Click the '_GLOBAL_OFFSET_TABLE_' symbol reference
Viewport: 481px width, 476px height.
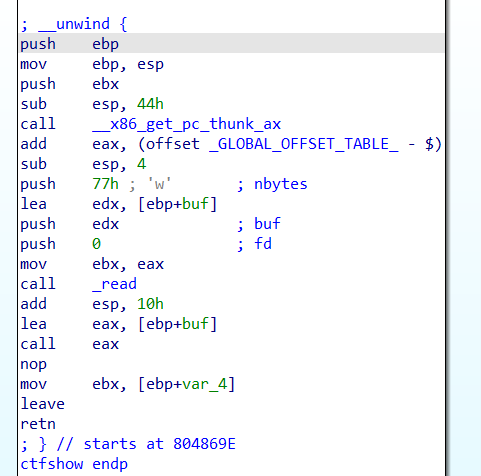[x=303, y=144]
